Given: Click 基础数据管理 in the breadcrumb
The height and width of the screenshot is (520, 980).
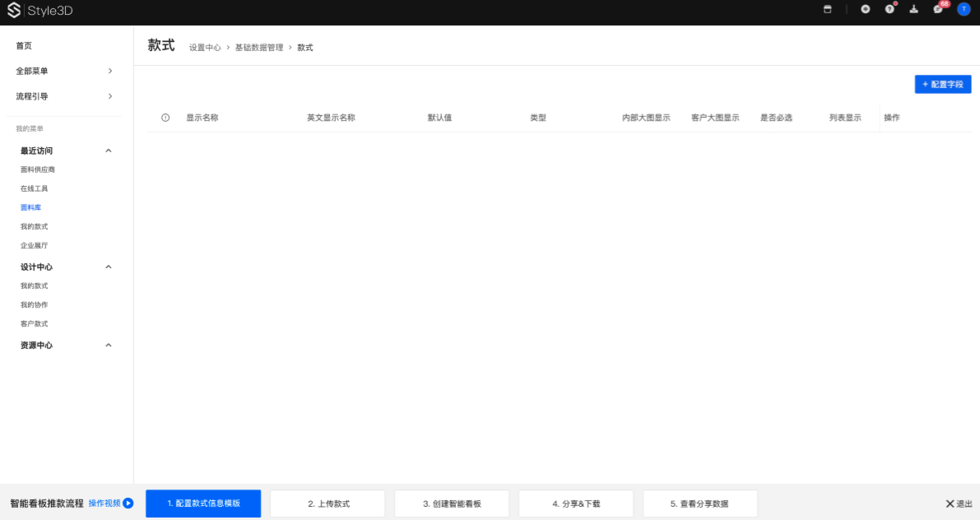Looking at the screenshot, I should coord(258,48).
